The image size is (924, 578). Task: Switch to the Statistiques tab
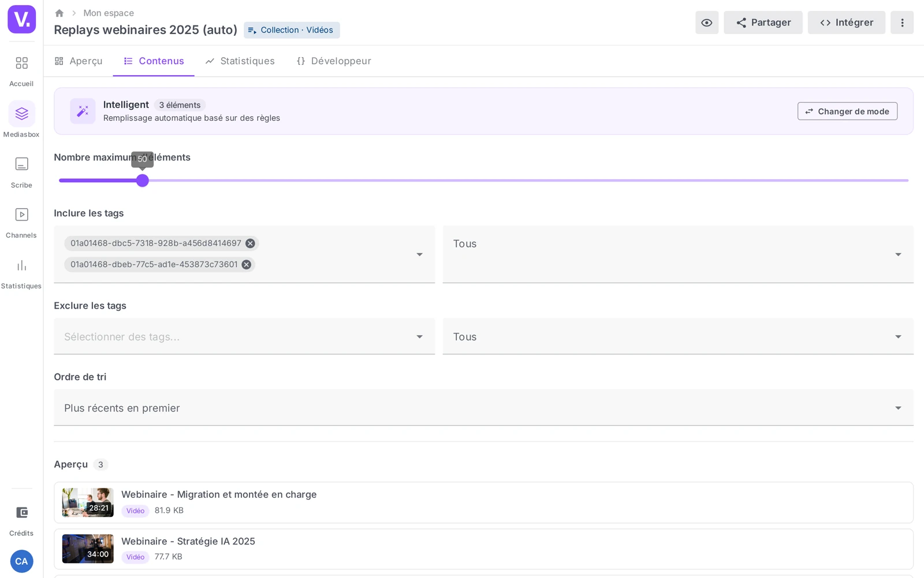[x=240, y=61]
